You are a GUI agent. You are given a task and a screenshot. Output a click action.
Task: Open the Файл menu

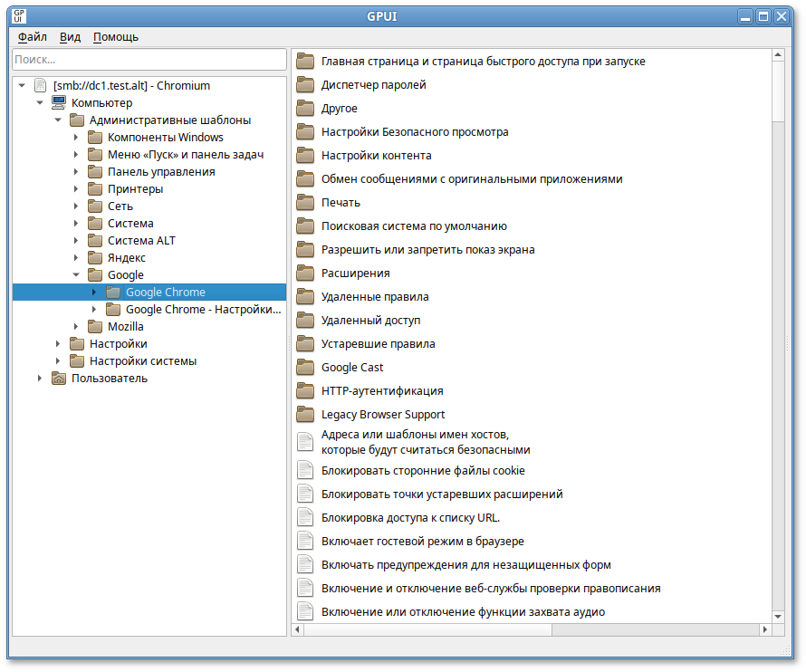pyautogui.click(x=33, y=37)
